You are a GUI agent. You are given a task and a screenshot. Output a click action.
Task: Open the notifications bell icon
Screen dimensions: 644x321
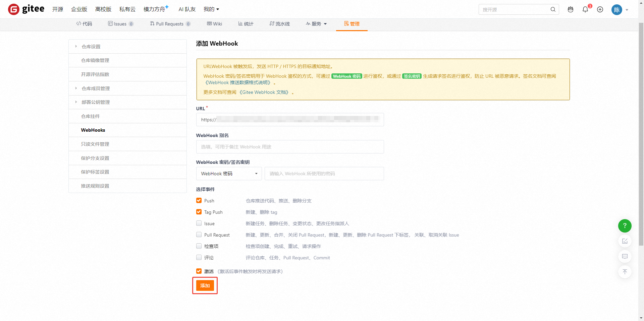click(x=585, y=9)
